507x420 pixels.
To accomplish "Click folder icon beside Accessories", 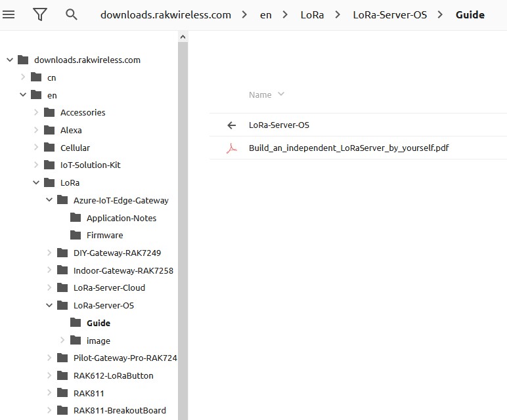I will [49, 112].
